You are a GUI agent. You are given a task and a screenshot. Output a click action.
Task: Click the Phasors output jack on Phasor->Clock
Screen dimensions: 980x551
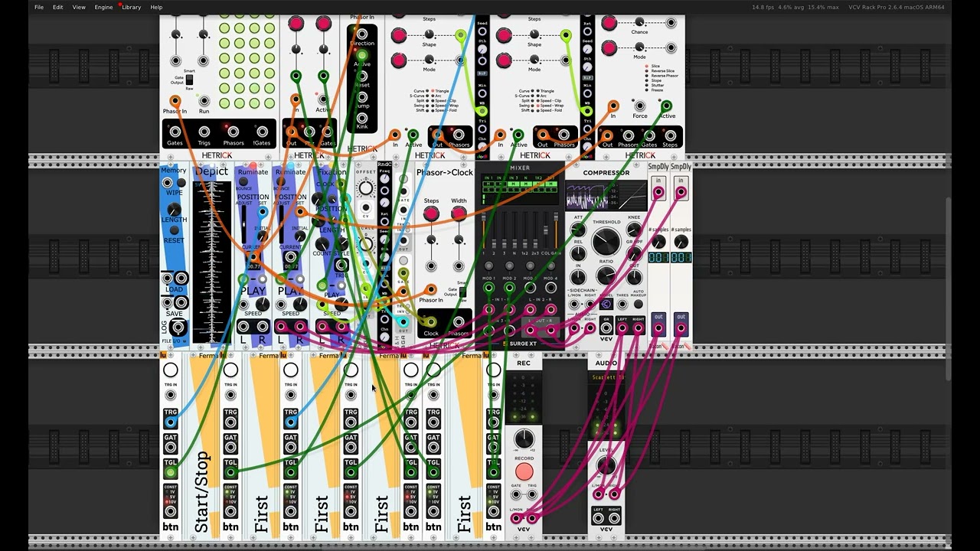(x=459, y=321)
